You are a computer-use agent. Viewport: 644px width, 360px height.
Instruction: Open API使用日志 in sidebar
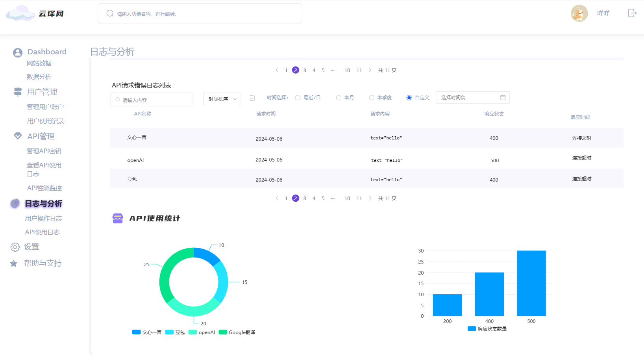pyautogui.click(x=43, y=232)
